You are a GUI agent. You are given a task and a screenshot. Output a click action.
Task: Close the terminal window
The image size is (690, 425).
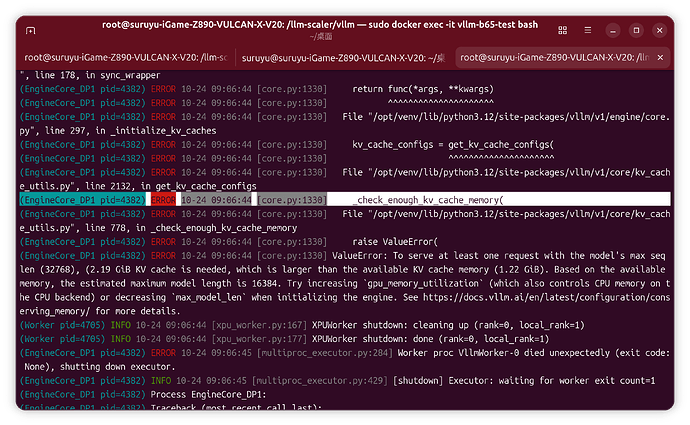click(x=659, y=30)
